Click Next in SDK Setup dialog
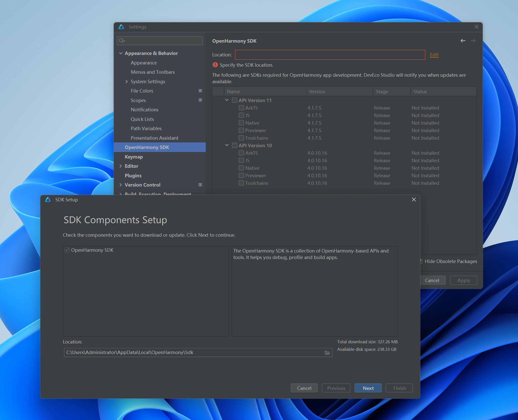Screen dimensions: 518x420 pos(368,388)
